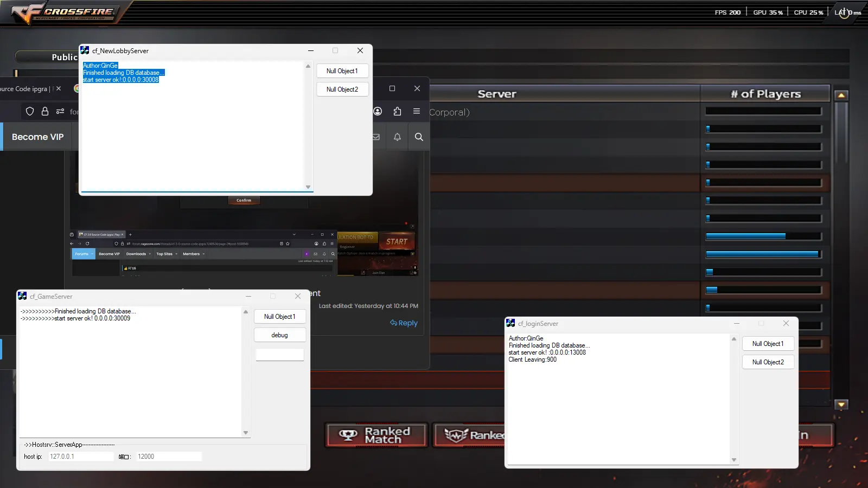The width and height of the screenshot is (868, 488).
Task: Click the browser search magnifier icon
Action: [x=419, y=137]
